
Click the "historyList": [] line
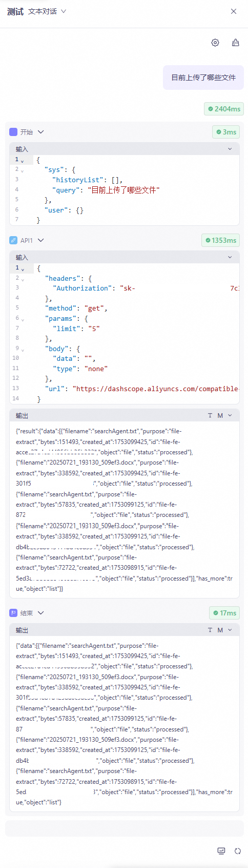(88, 180)
